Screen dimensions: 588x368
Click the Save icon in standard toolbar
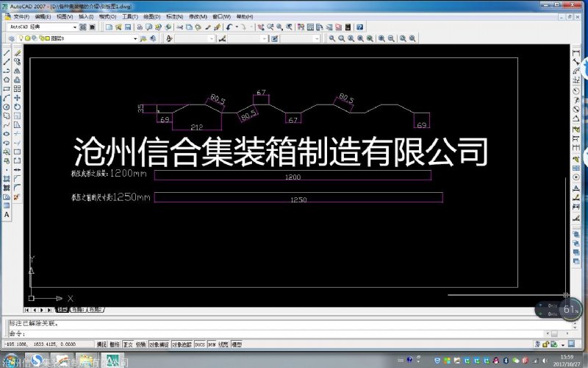click(128, 27)
